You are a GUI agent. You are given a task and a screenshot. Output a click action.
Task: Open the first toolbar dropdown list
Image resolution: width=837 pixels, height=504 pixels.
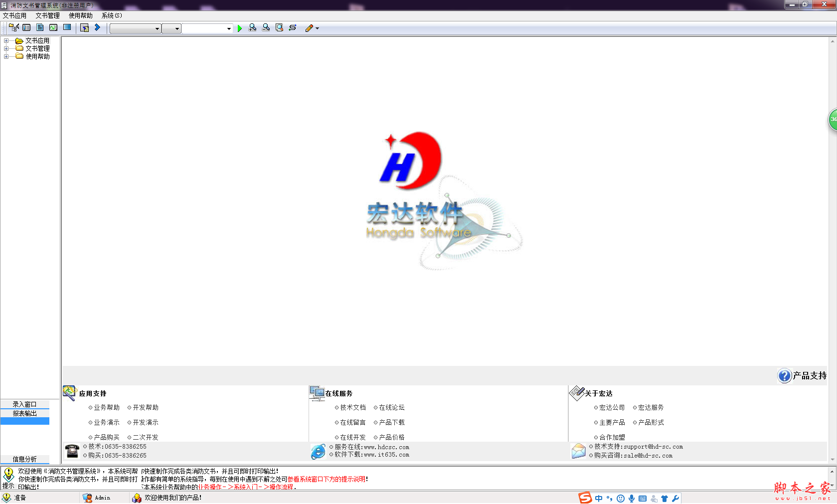(x=157, y=28)
